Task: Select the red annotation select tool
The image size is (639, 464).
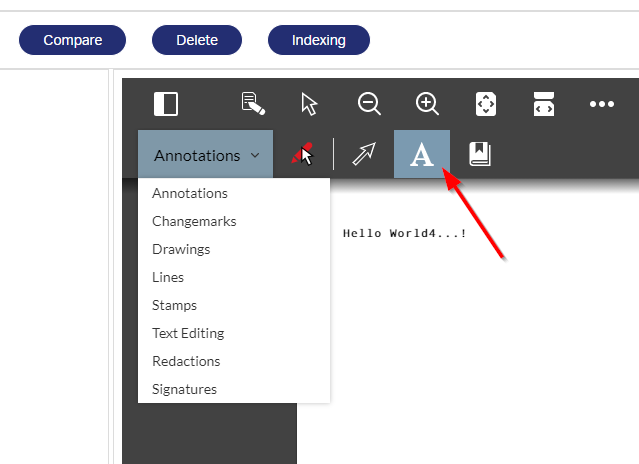Action: point(302,155)
